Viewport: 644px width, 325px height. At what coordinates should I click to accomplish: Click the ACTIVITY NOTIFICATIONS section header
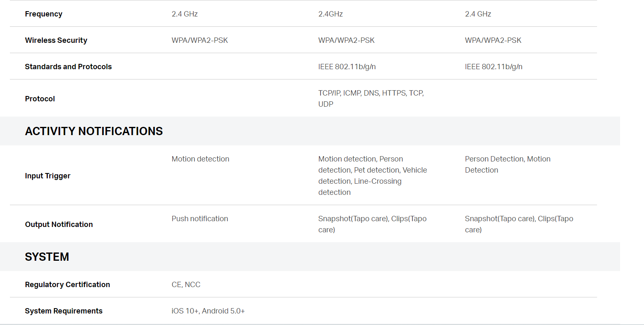pos(94,131)
